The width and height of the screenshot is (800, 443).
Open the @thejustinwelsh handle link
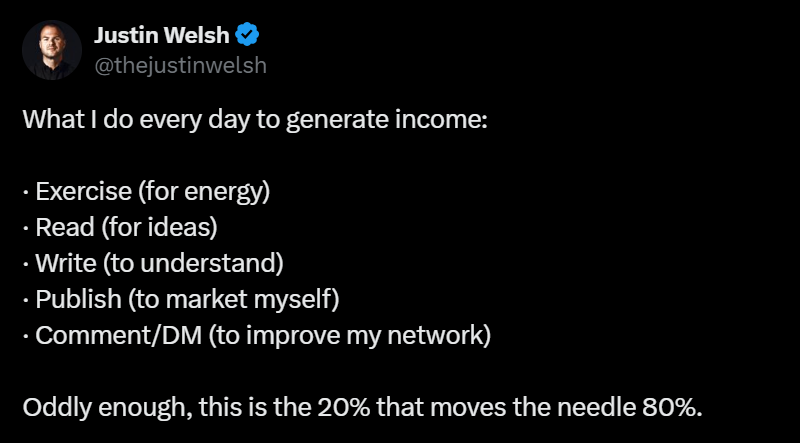[181, 65]
